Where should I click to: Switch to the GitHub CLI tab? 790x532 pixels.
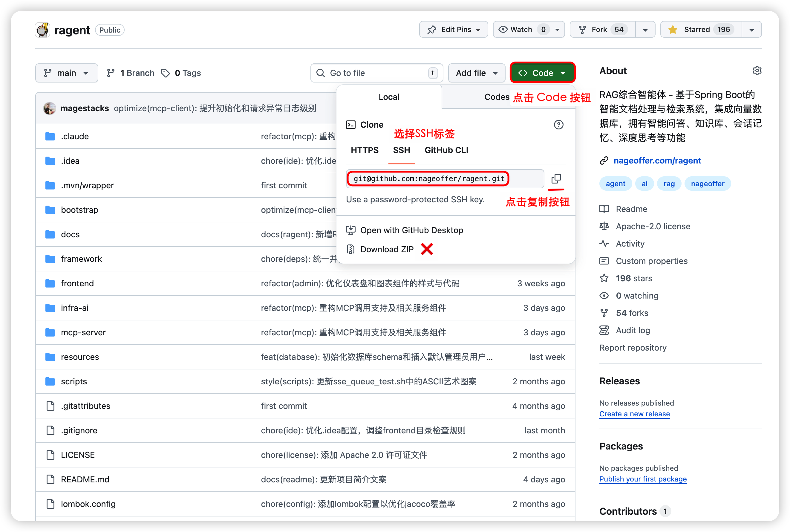pos(446,150)
